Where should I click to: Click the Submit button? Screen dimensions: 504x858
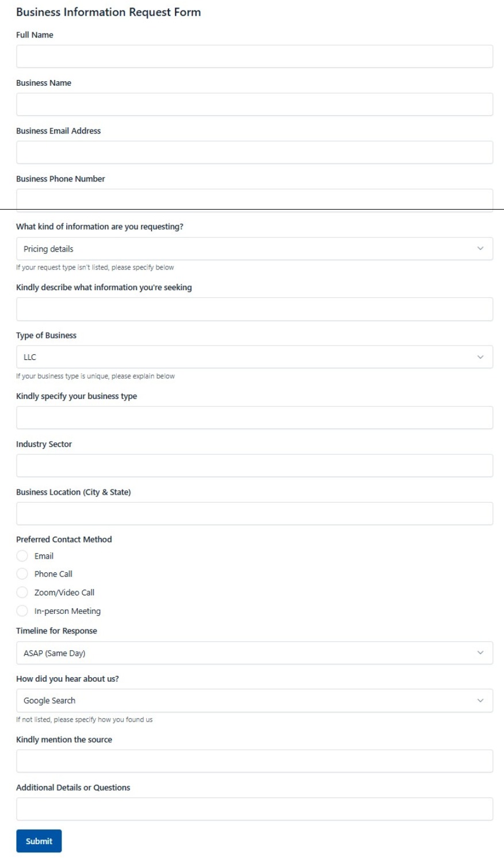39,840
